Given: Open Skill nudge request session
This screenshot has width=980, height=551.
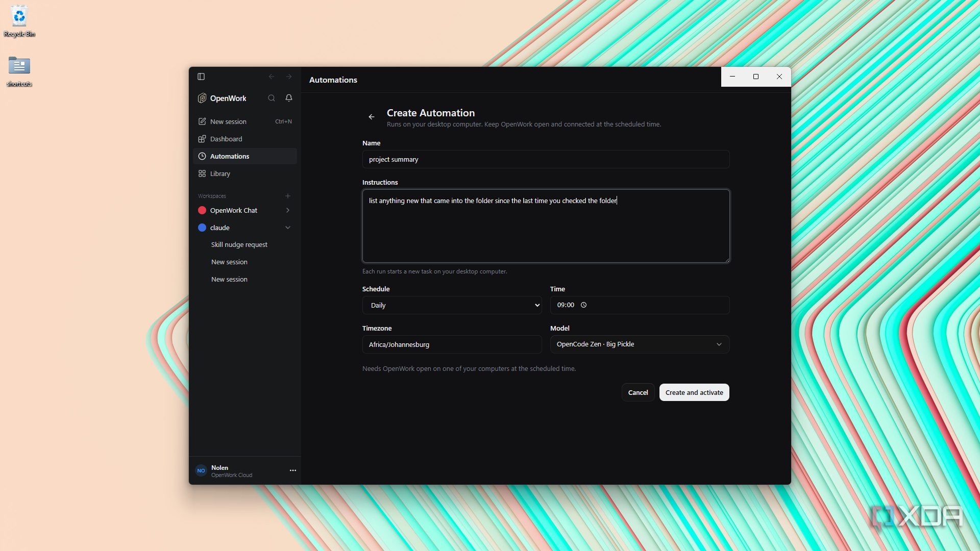Looking at the screenshot, I should pos(239,245).
